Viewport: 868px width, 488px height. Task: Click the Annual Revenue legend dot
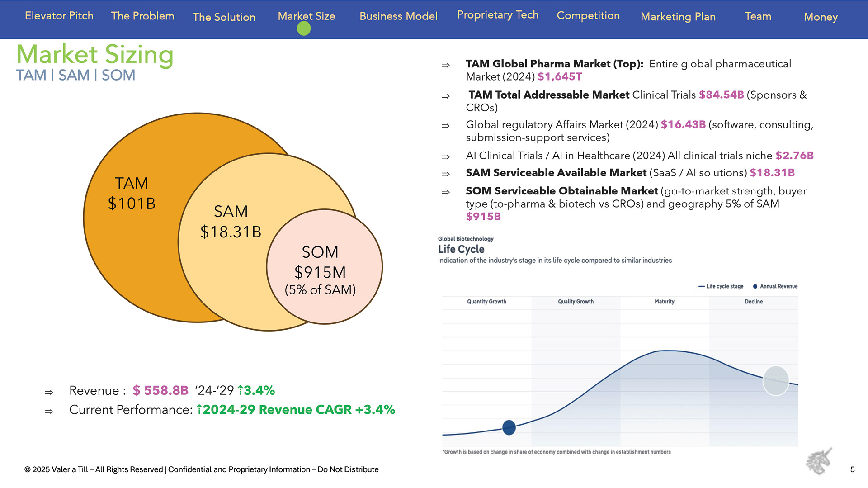point(755,286)
